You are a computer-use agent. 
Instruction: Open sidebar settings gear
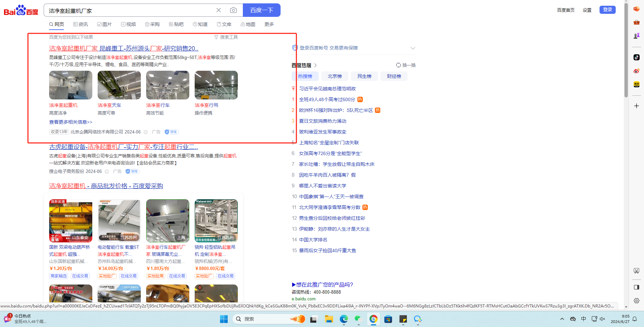tap(636, 301)
